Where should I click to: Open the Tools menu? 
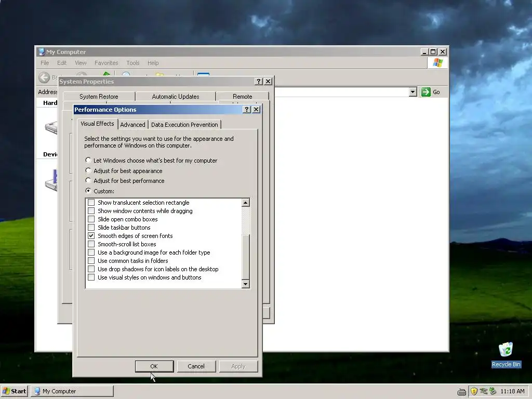133,63
